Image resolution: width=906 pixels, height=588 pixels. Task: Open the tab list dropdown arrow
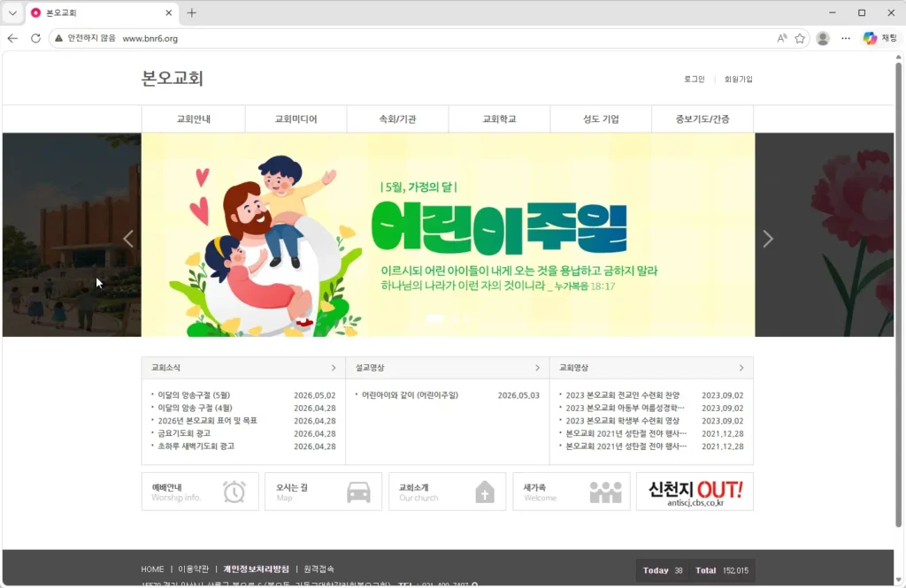[x=12, y=12]
